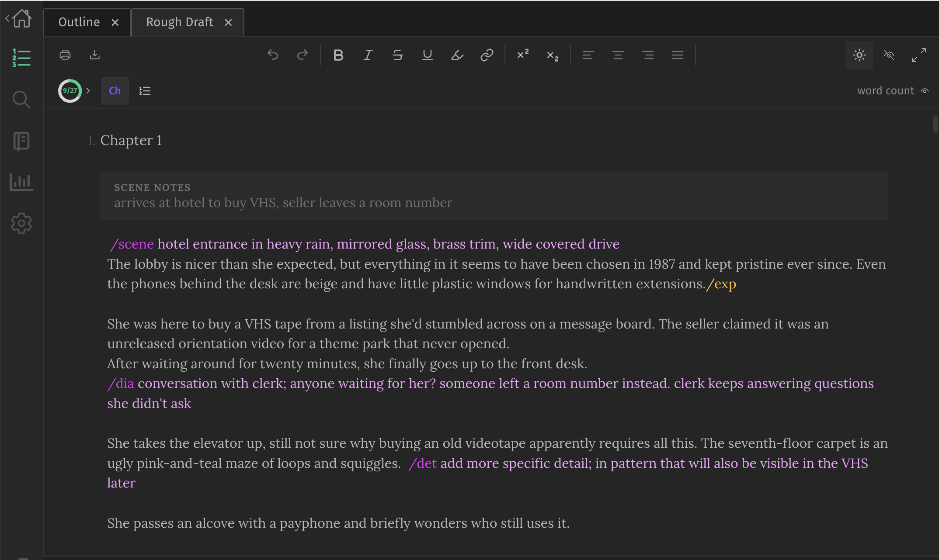Viewport: 939px width, 560px height.
Task: Click the 9/27 progress ring
Action: 70,91
